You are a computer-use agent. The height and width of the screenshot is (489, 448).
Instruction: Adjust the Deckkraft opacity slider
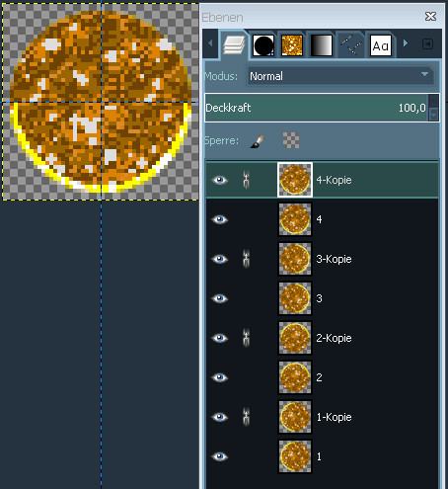(x=317, y=108)
